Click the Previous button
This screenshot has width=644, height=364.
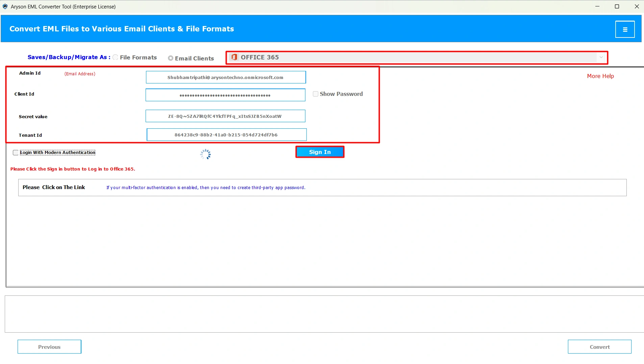point(49,347)
